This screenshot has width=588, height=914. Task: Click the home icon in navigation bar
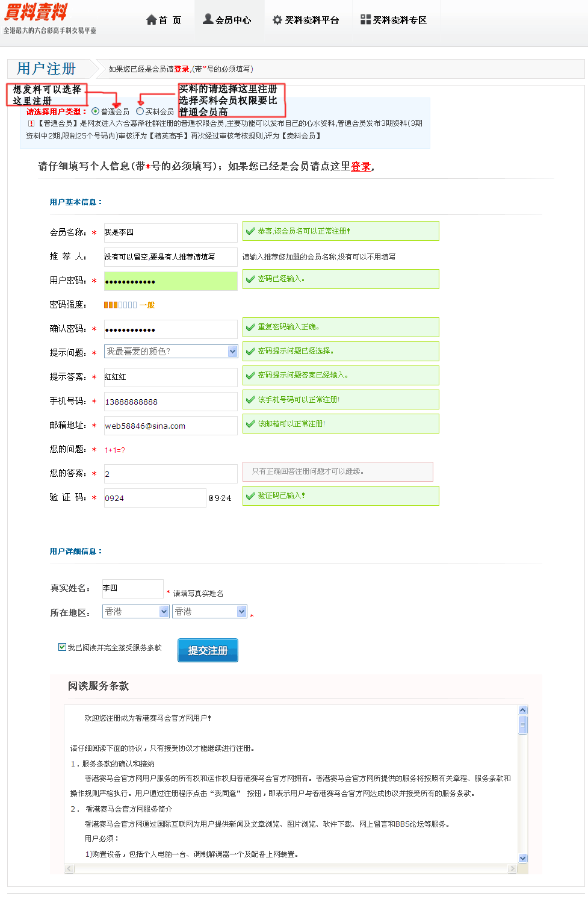click(x=152, y=20)
